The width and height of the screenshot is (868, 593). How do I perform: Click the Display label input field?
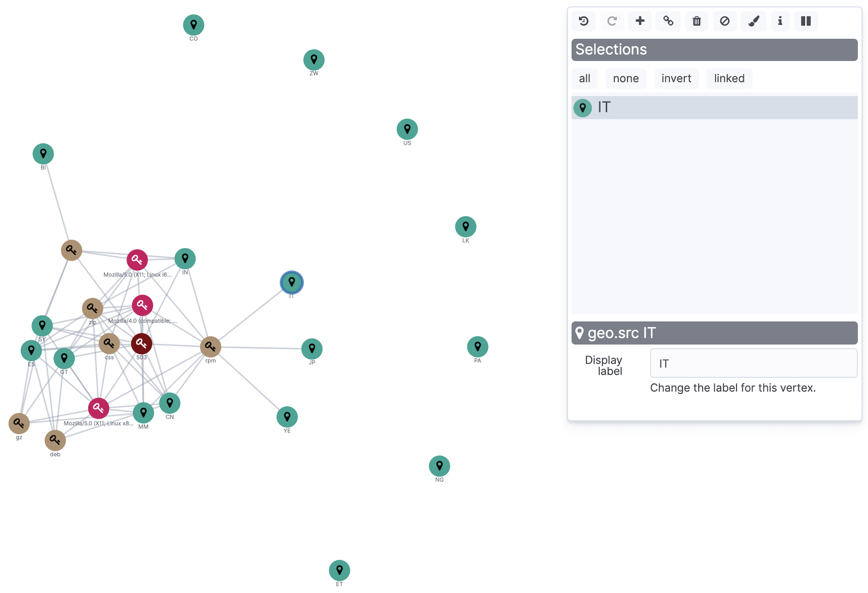point(754,363)
